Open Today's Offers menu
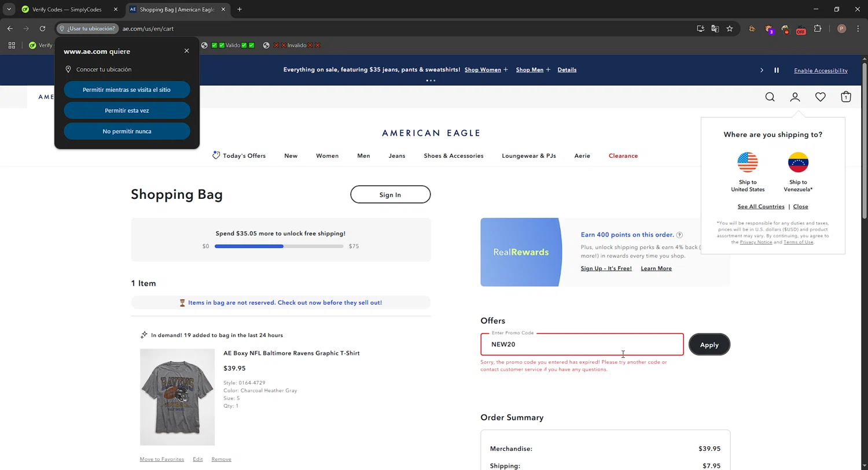This screenshot has height=470, width=868. click(x=239, y=156)
